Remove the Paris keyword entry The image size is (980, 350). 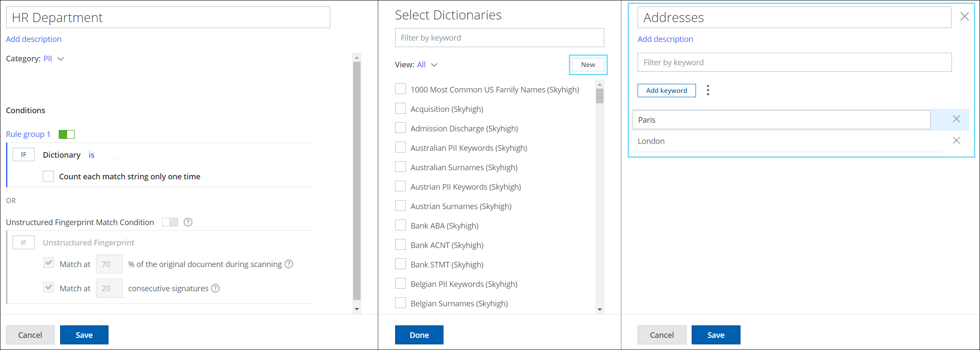coord(956,119)
